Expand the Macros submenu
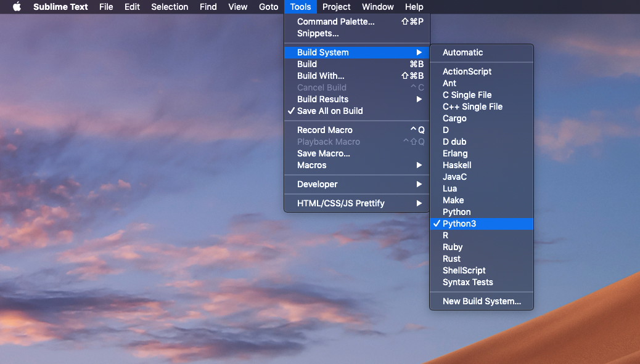This screenshot has height=364, width=640. (x=312, y=165)
